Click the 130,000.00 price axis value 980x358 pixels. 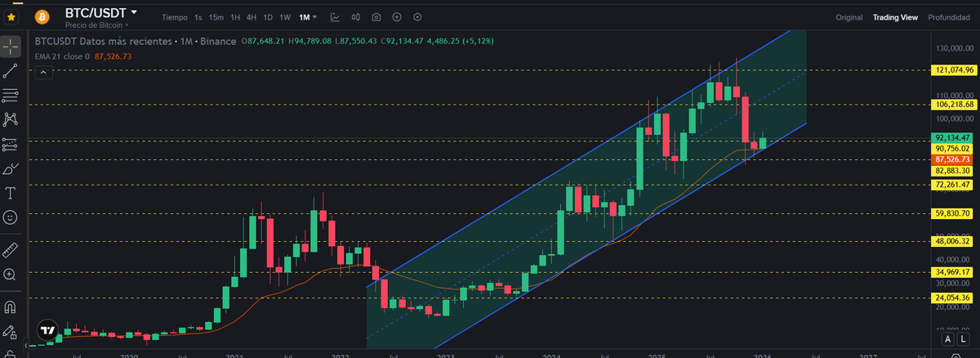click(x=956, y=48)
